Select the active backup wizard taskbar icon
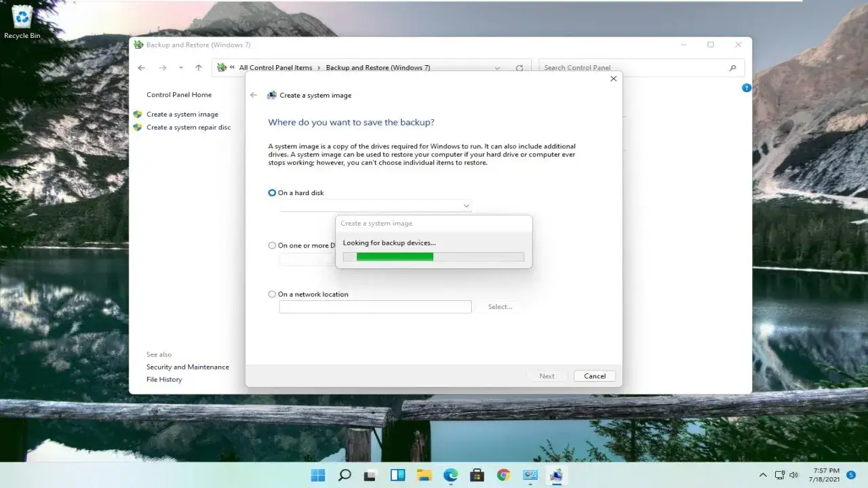Screen dimensions: 868x488 [x=557, y=475]
